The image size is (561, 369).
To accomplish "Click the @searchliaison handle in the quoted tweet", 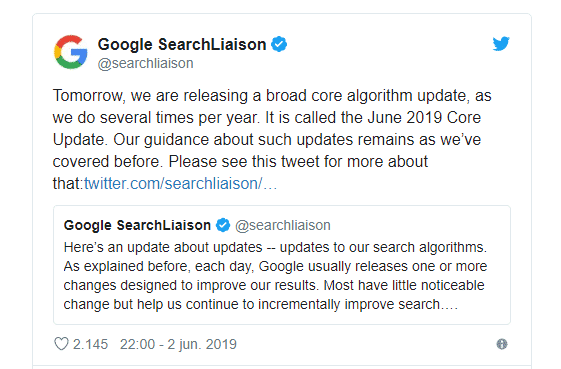I will coord(283,225).
